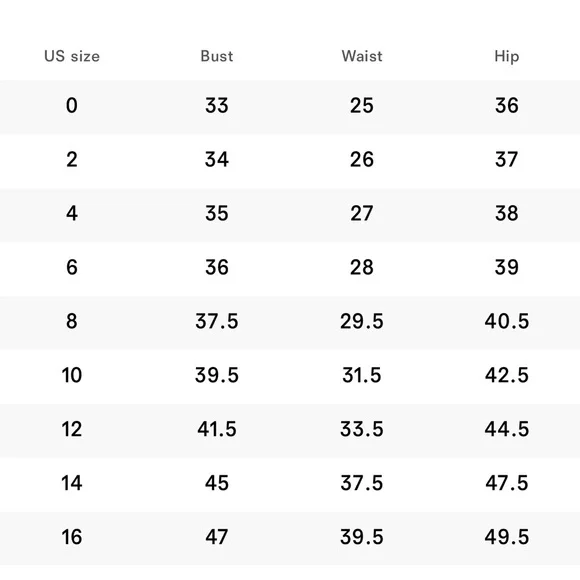Screen dimensions: 580x580
Task: Click hip value 44.5 in size 12 row
Action: [x=507, y=429]
